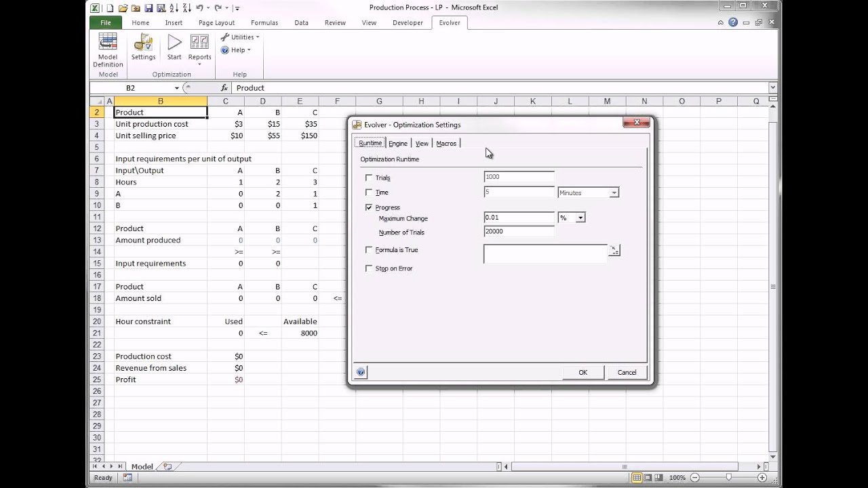Screen dimensions: 868x488
Task: Open the Undo history dropdown arrow
Action: (x=208, y=8)
